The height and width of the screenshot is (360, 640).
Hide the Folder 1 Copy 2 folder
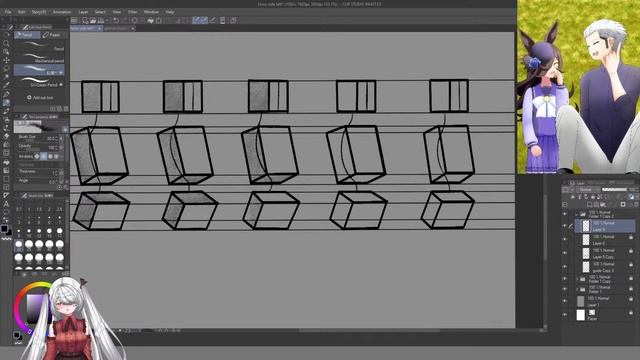(565, 214)
